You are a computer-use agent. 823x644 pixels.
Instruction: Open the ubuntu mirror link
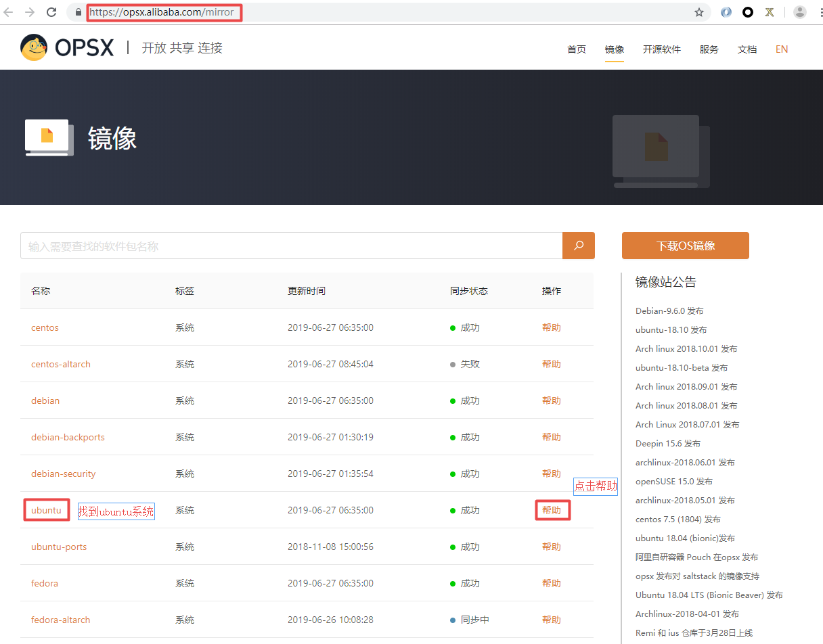click(46, 510)
